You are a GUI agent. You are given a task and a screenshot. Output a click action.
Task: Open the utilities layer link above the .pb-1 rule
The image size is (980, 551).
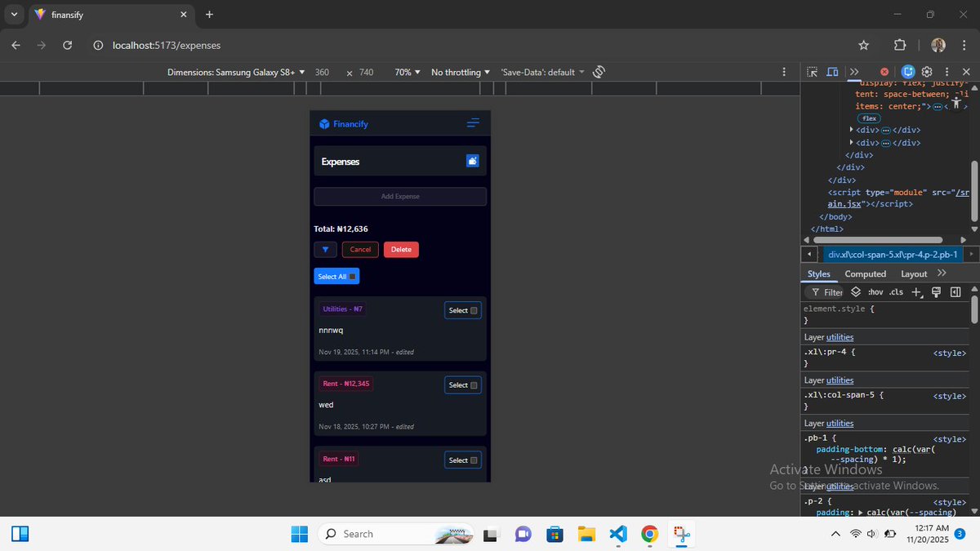(840, 423)
